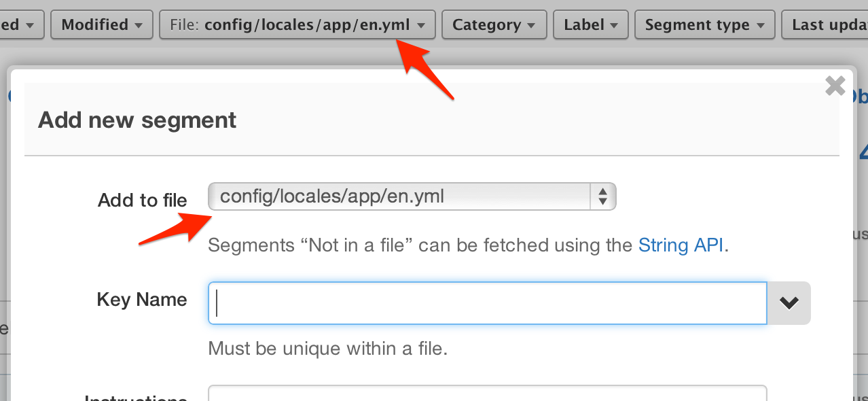
Task: Open the Label filter dropdown
Action: (x=590, y=25)
